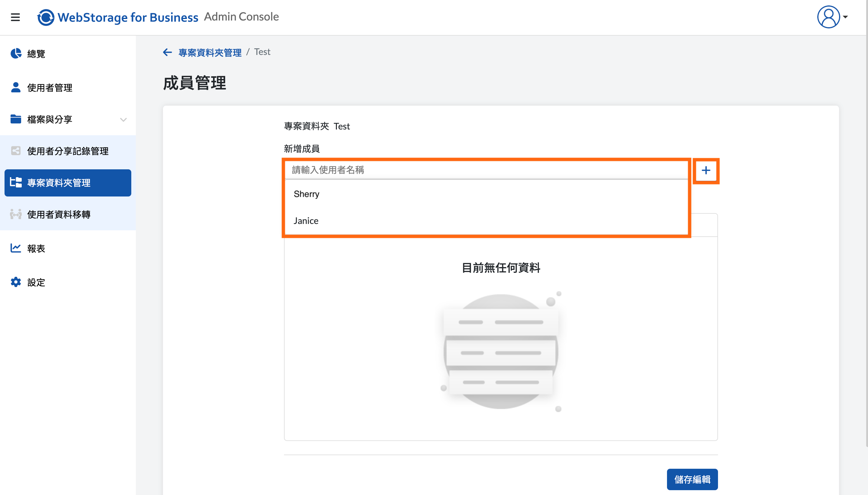Open the user account avatar menu

coord(828,17)
